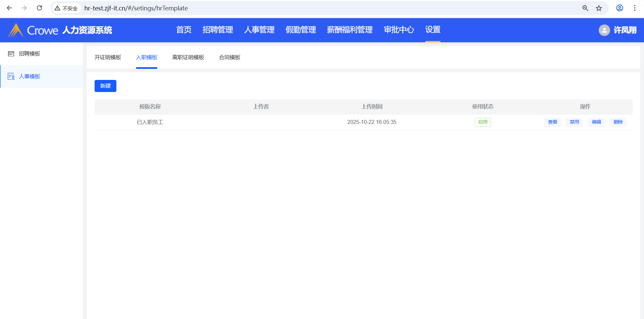Delete the 已入职员工 template via 删除
Viewport: 644px width, 319px height.
point(618,122)
